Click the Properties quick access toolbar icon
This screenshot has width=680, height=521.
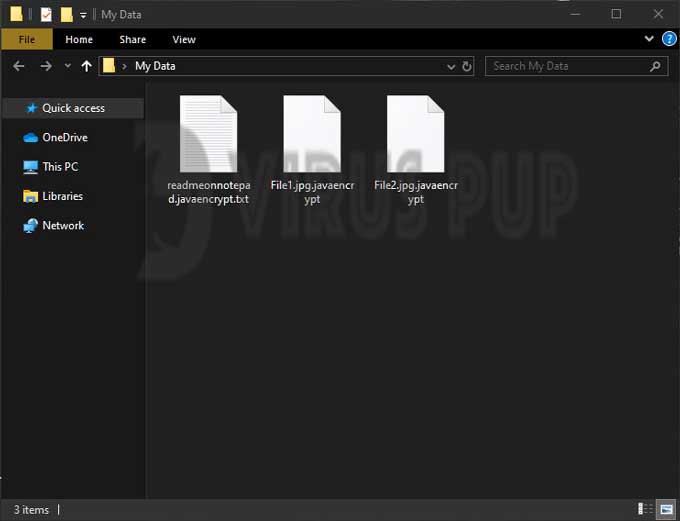click(x=46, y=15)
